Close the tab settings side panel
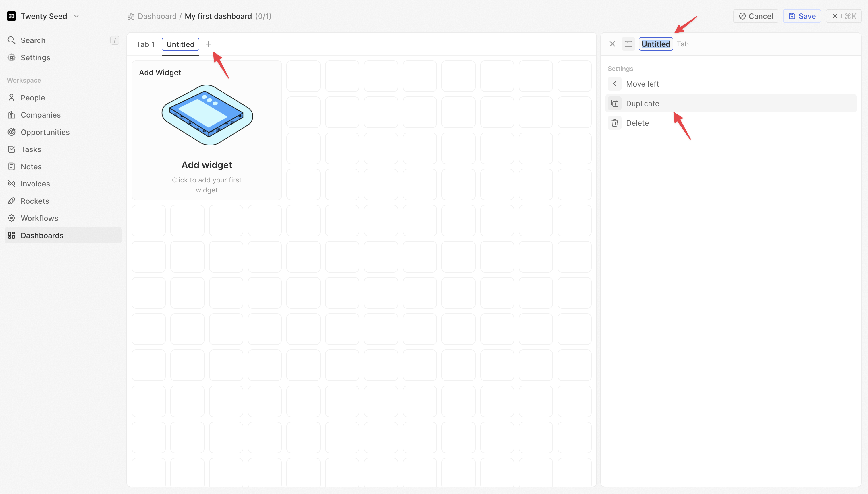The width and height of the screenshot is (868, 494). point(612,44)
